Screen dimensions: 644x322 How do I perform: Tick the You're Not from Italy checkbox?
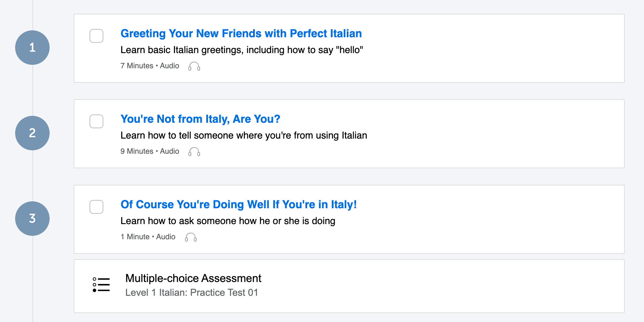point(96,121)
